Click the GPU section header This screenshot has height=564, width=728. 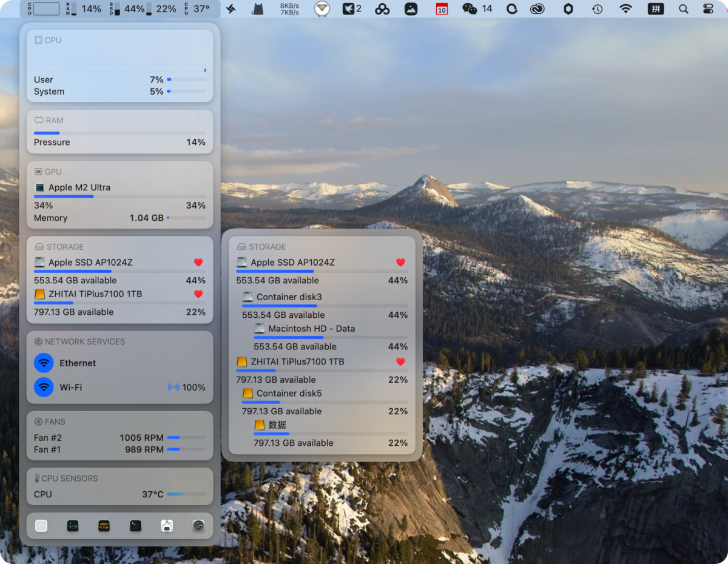coord(48,172)
